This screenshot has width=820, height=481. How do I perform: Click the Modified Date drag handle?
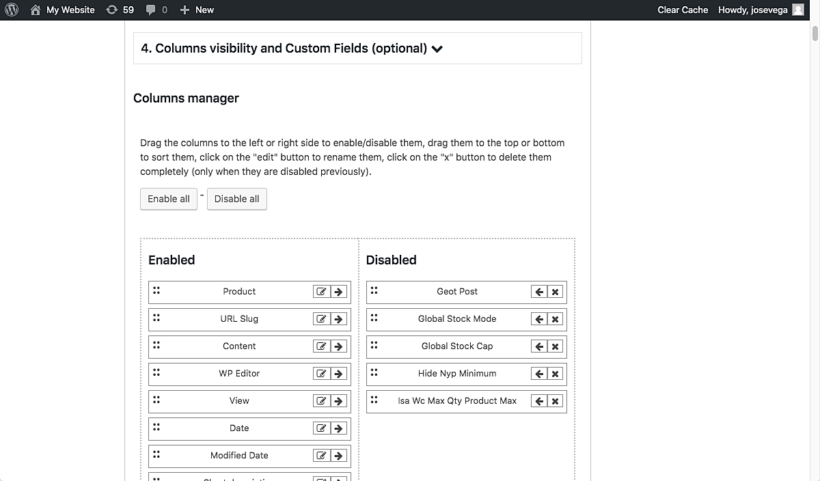pos(156,454)
